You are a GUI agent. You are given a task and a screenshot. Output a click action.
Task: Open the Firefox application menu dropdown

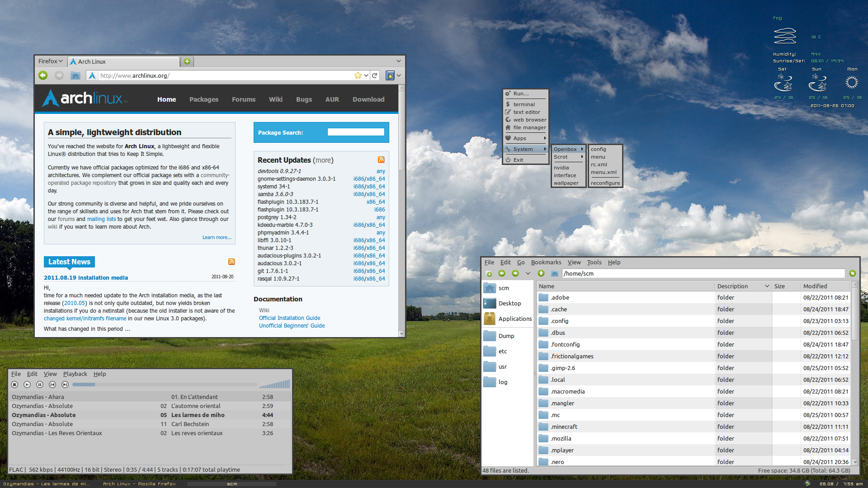50,61
